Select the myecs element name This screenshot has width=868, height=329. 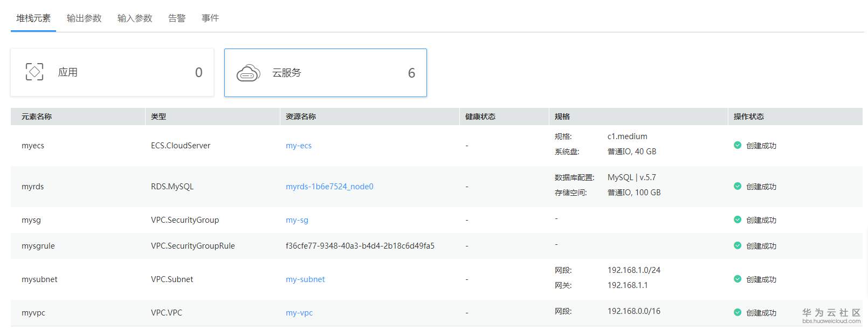[33, 146]
